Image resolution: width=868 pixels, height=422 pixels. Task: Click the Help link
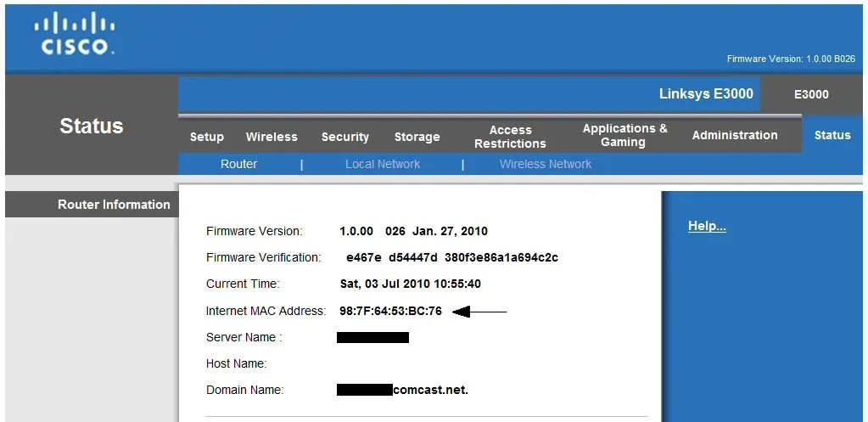(707, 227)
